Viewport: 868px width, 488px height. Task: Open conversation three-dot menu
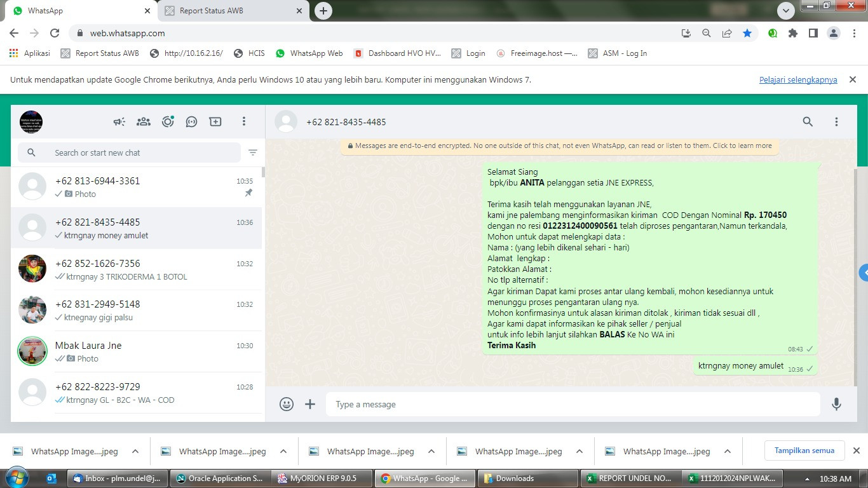tap(836, 121)
